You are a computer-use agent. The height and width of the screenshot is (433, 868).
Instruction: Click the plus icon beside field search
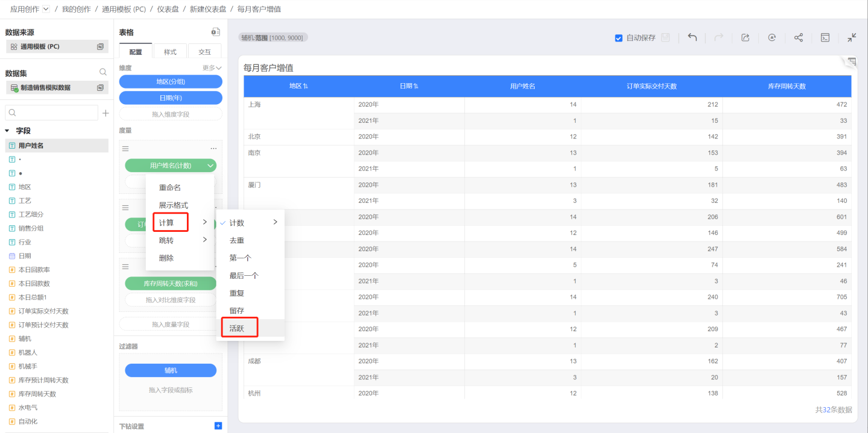[105, 113]
